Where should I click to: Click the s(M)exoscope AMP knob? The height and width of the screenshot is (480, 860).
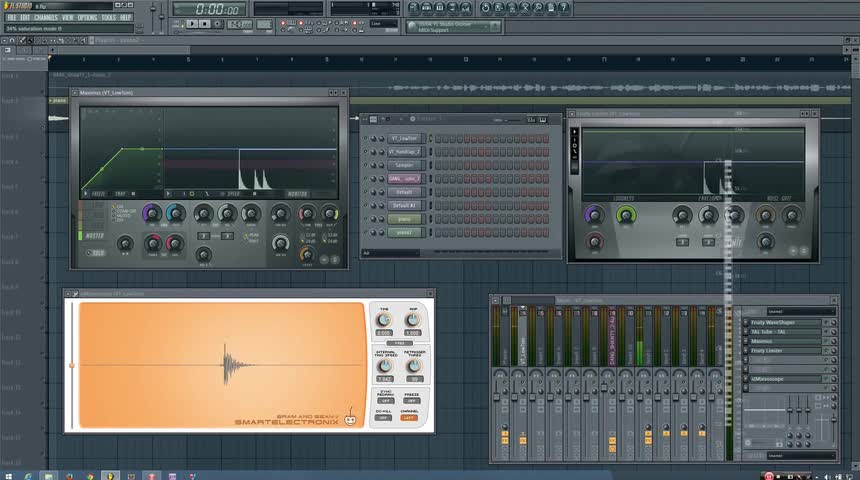(412, 319)
